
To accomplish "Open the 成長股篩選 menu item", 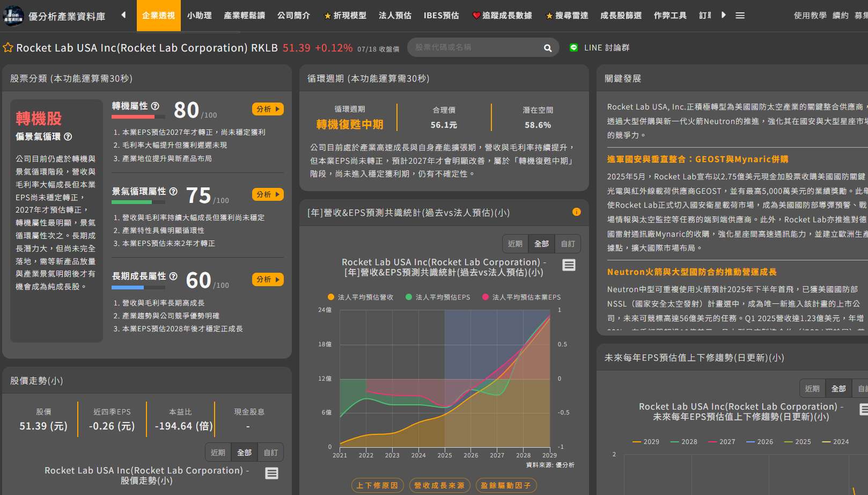I will click(x=621, y=16).
